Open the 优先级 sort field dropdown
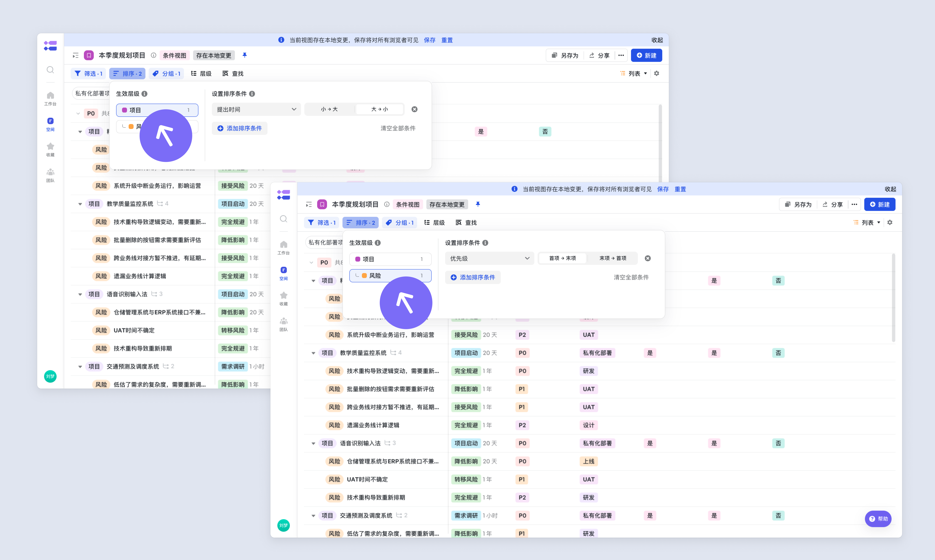935x560 pixels. coord(489,258)
